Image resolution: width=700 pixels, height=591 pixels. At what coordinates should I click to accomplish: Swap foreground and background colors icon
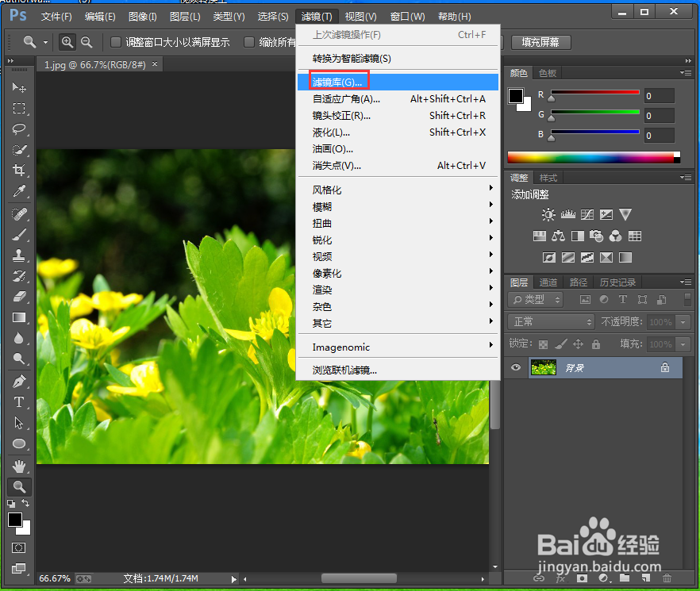coord(25,503)
